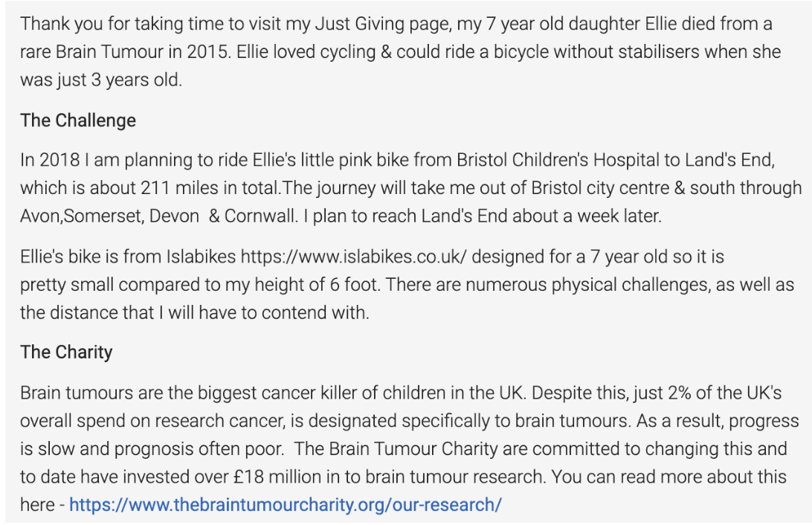This screenshot has width=812, height=525.
Task: Open the Brain Tumour Charity research link
Action: pyautogui.click(x=286, y=505)
